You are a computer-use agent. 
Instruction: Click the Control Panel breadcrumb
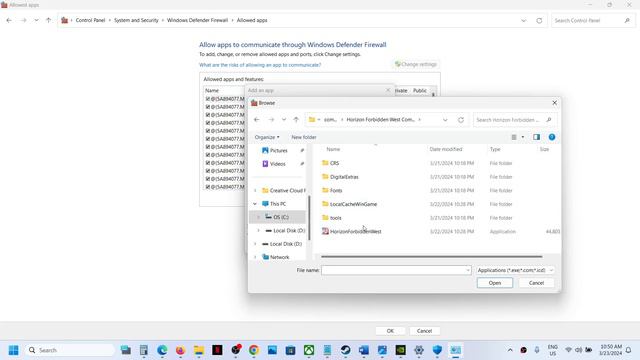pos(90,20)
